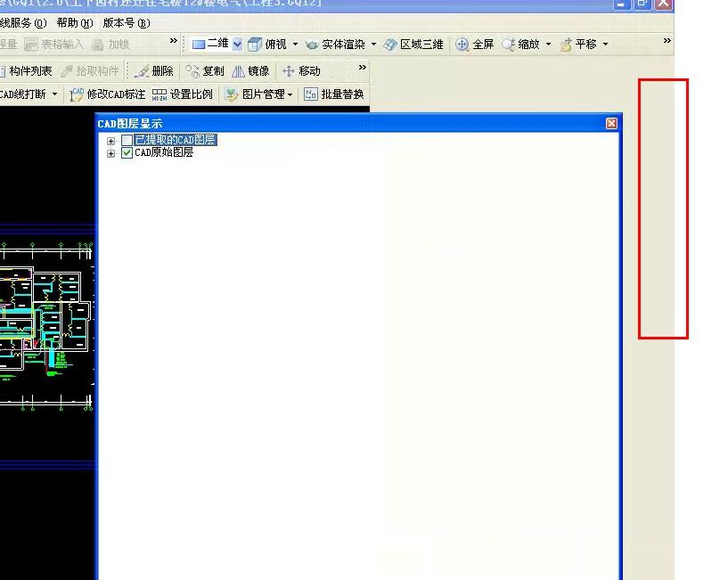Image resolution: width=728 pixels, height=580 pixels.
Task: Check the 已提取的CAD图层 checkbox
Action: pos(127,140)
